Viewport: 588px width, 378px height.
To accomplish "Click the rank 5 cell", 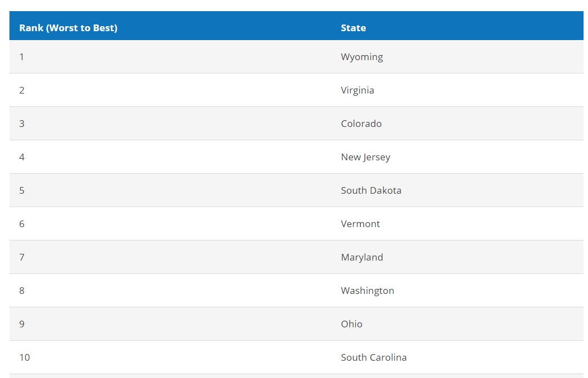I will 22,190.
